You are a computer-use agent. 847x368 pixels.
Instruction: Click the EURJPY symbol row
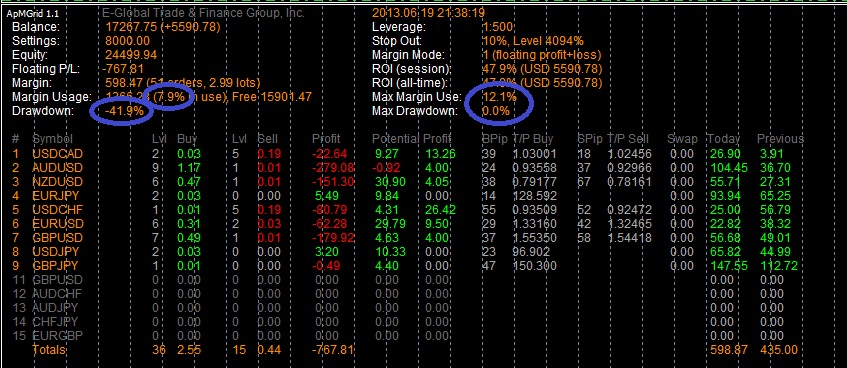[x=55, y=195]
